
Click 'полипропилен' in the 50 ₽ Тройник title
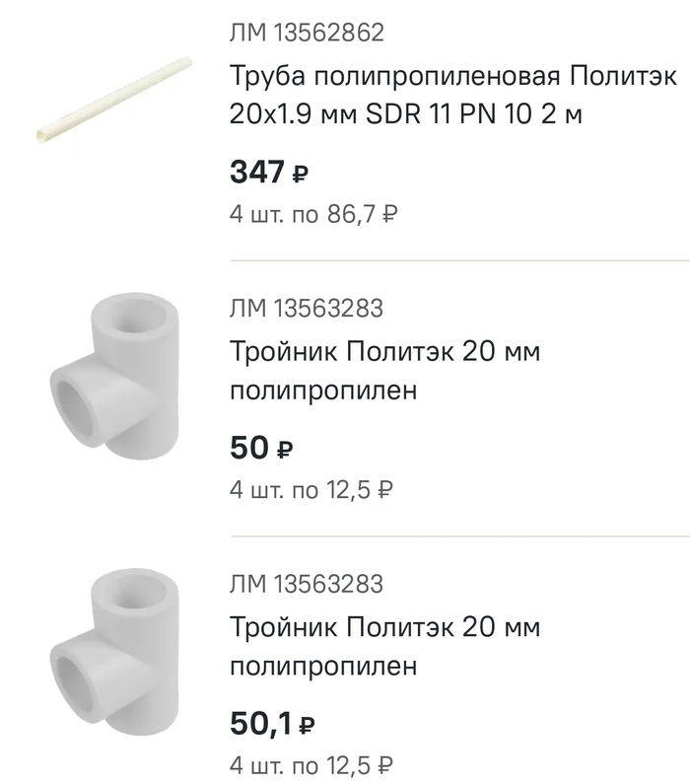tap(323, 391)
